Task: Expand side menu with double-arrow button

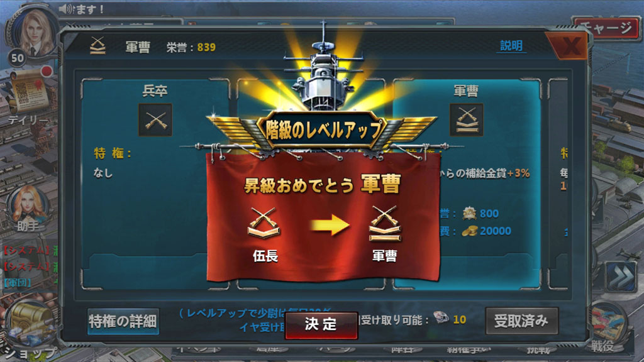Action: (x=621, y=277)
